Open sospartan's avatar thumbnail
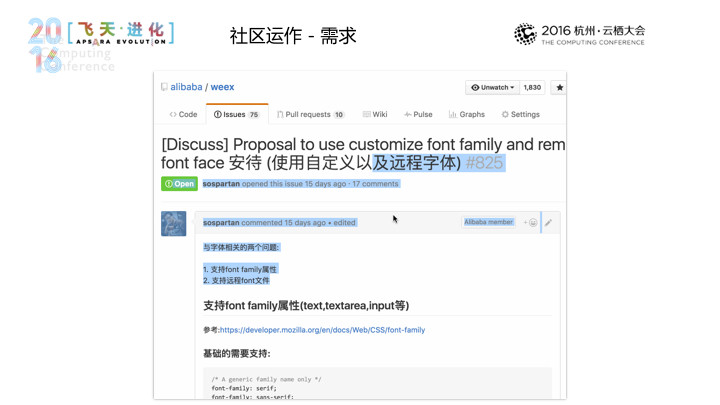720x405 pixels. tap(174, 224)
